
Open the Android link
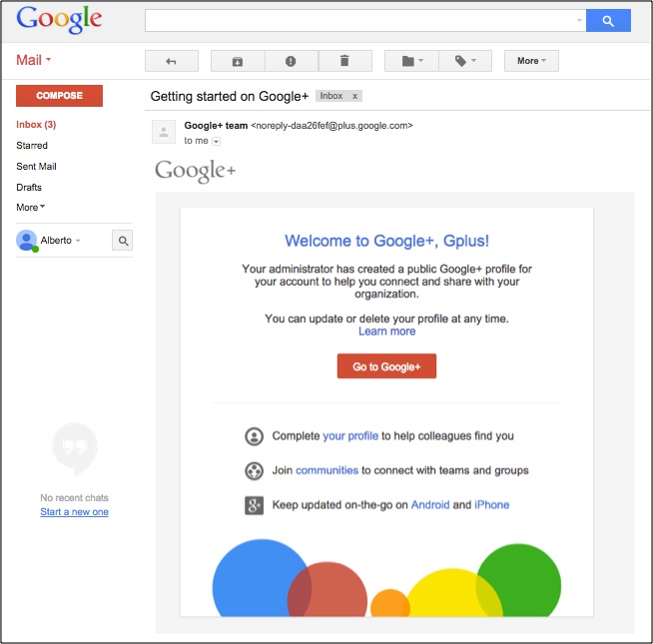[430, 504]
